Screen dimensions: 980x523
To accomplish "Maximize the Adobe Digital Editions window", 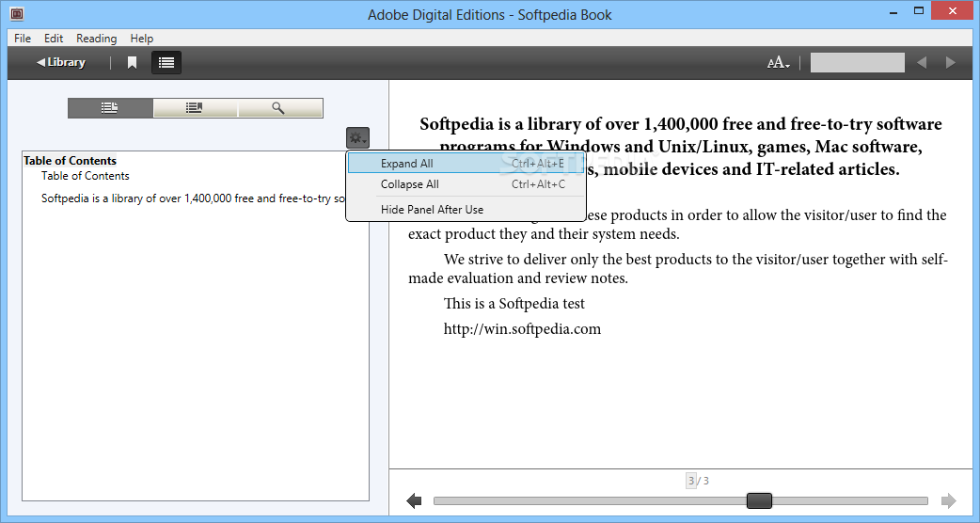I will tap(919, 10).
